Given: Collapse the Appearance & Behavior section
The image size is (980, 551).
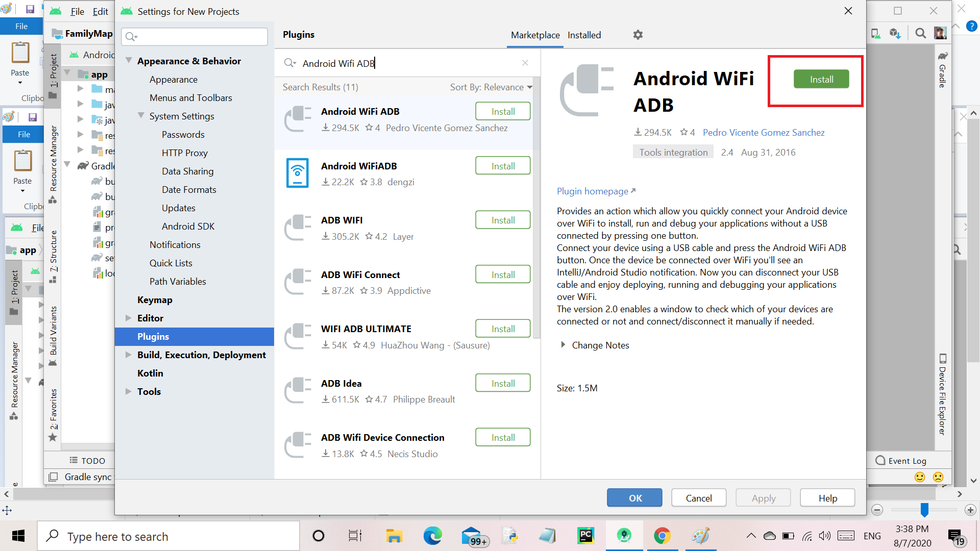Looking at the screenshot, I should coord(129,61).
